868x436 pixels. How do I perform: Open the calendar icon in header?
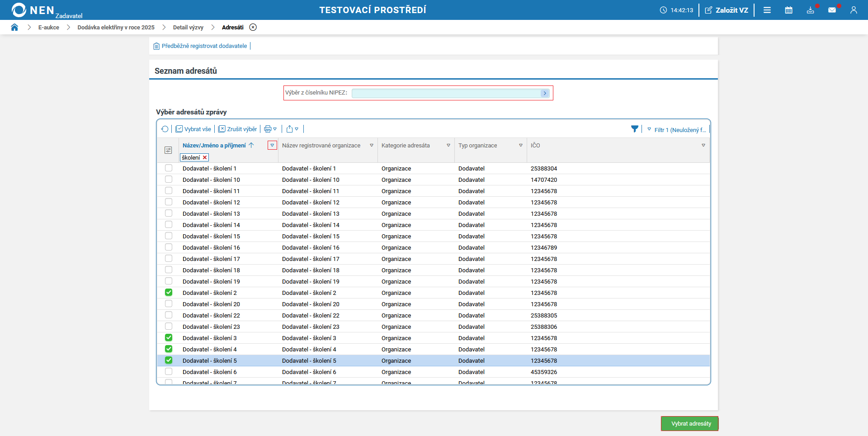(788, 10)
